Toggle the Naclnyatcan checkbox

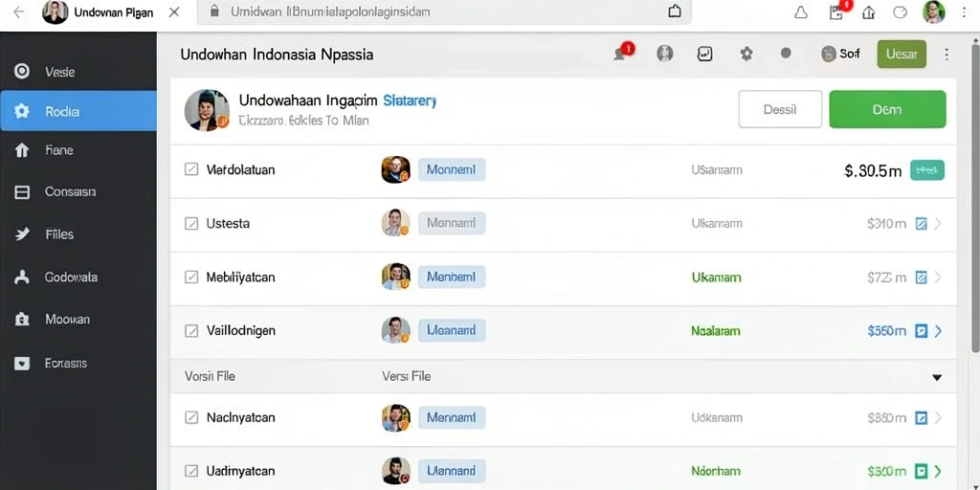(x=191, y=417)
